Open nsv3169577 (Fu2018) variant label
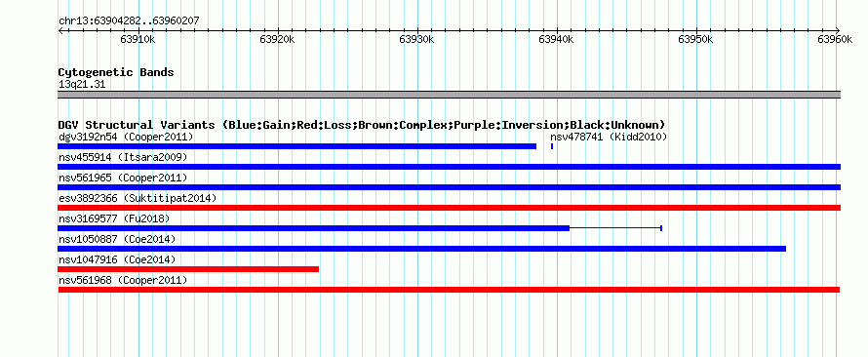Screen dimensions: 868x357 click(x=114, y=218)
